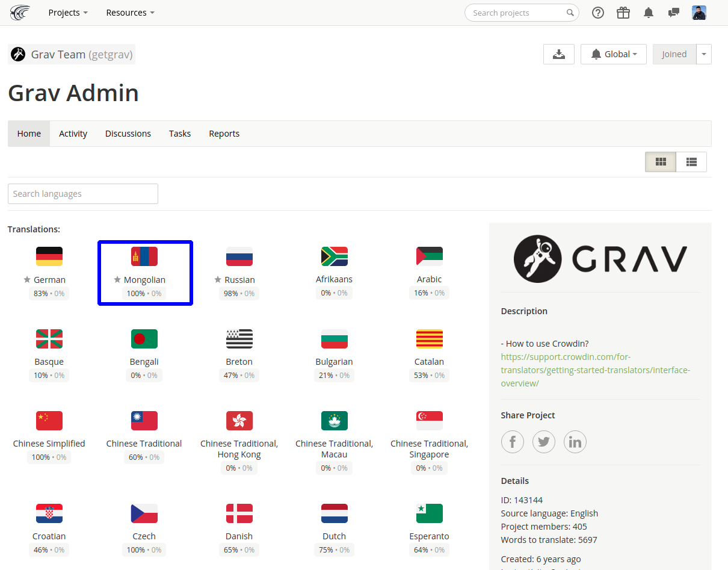Open the help question mark icon
The width and height of the screenshot is (728, 570).
(x=598, y=13)
